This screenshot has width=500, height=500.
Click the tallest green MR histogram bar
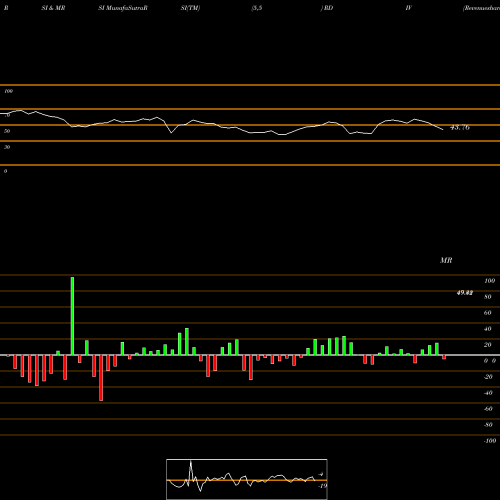(x=72, y=316)
